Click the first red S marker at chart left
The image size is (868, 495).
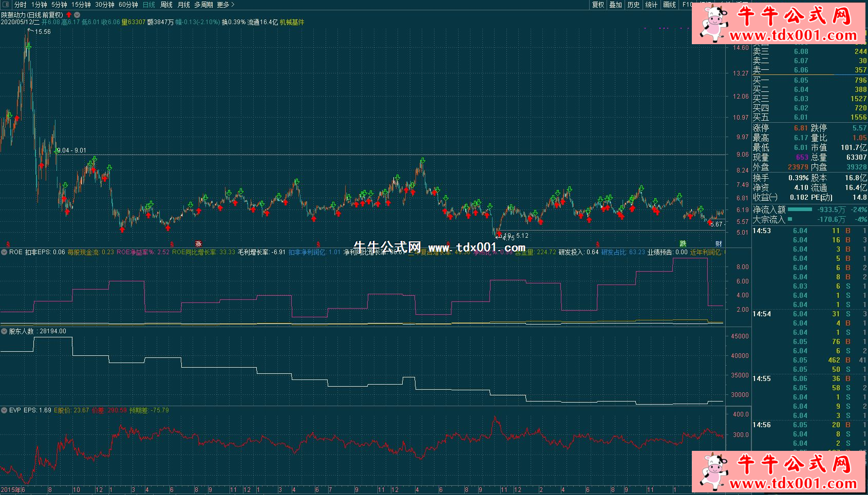coord(8,244)
